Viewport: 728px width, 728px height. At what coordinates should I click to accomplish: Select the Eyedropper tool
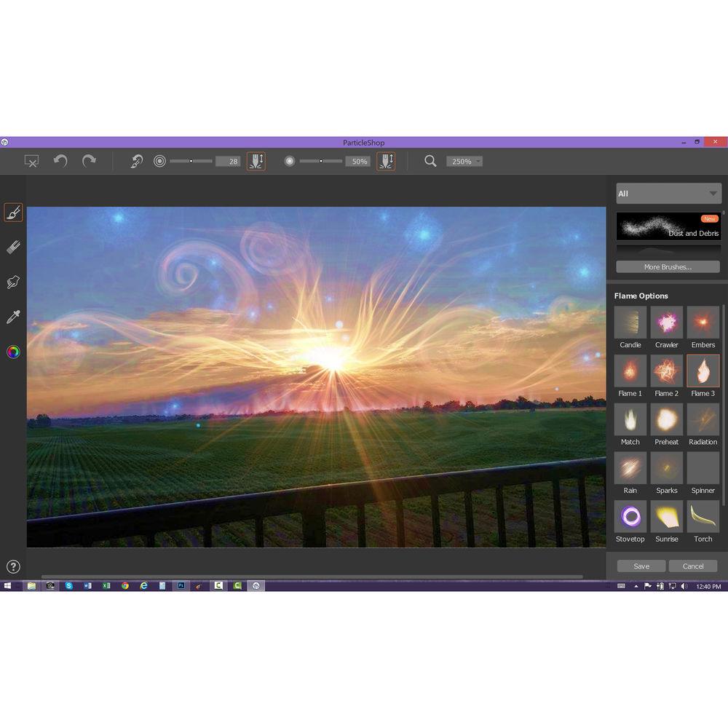point(13,317)
